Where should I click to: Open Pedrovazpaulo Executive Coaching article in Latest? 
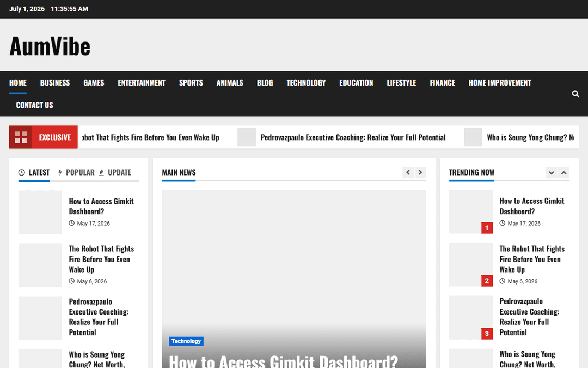(x=99, y=317)
